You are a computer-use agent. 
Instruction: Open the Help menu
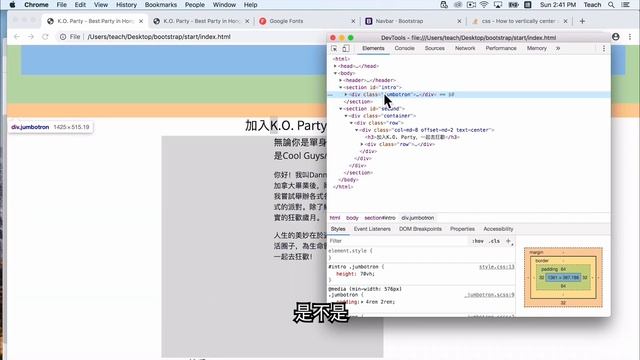point(250,5)
